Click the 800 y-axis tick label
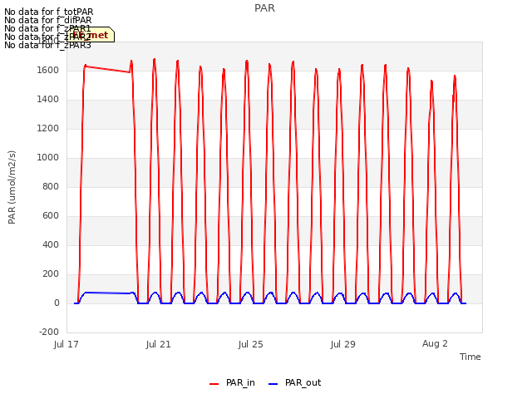 click(x=51, y=186)
